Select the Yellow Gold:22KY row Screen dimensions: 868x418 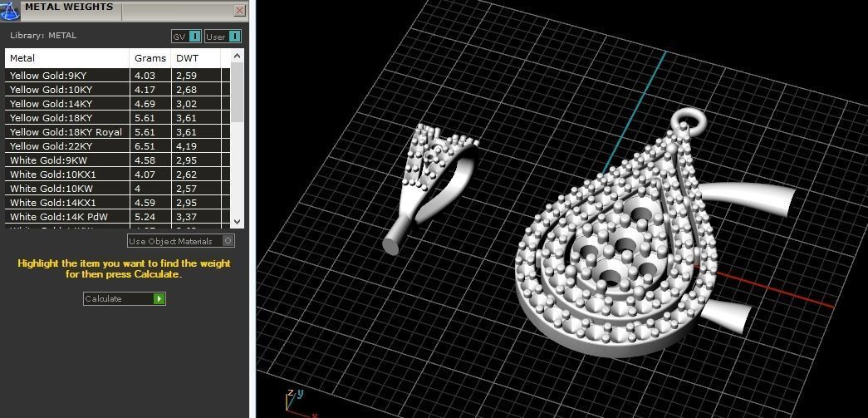(117, 146)
